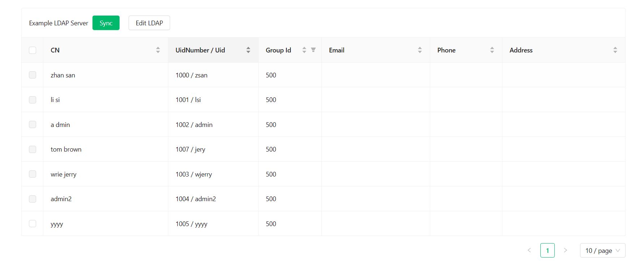Sort table by CN column
644x263 pixels.
point(158,50)
